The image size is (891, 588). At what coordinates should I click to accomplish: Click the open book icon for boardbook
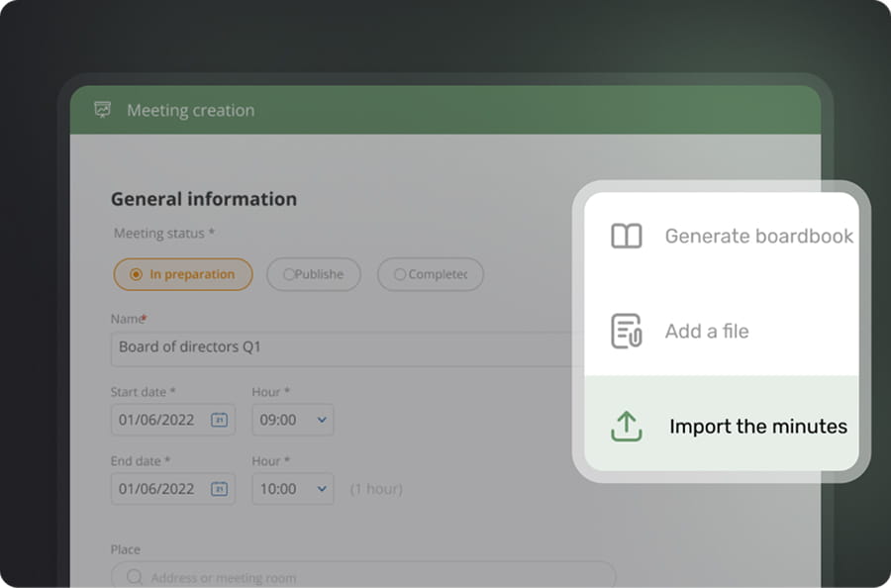(626, 237)
